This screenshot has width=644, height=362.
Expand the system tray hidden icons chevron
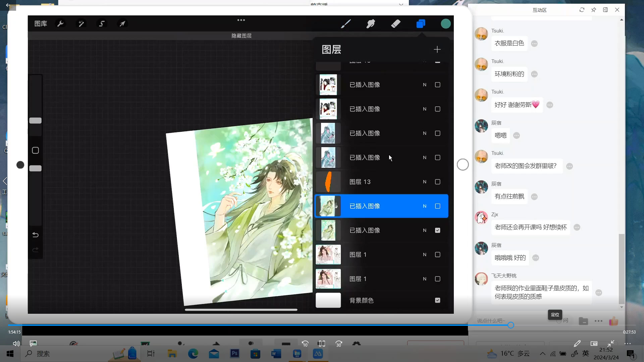542,354
